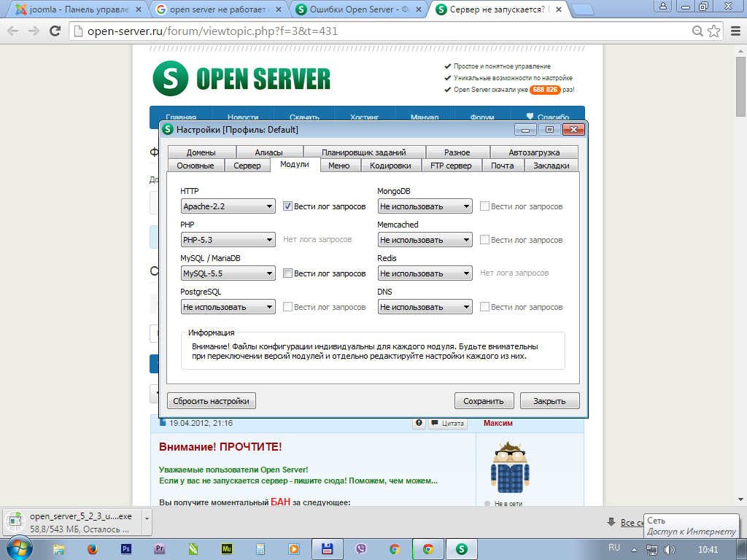Screen dimensions: 747x560
Task: Open Premiere Pro taskbar icon
Action: [x=159, y=548]
